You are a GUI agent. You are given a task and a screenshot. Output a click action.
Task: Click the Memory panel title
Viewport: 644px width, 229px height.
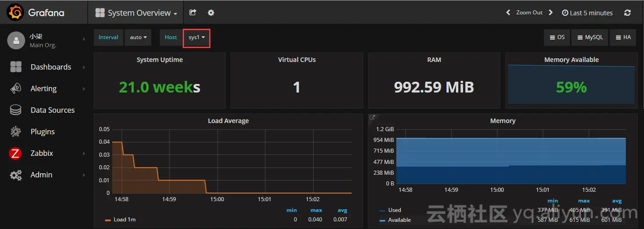click(503, 121)
